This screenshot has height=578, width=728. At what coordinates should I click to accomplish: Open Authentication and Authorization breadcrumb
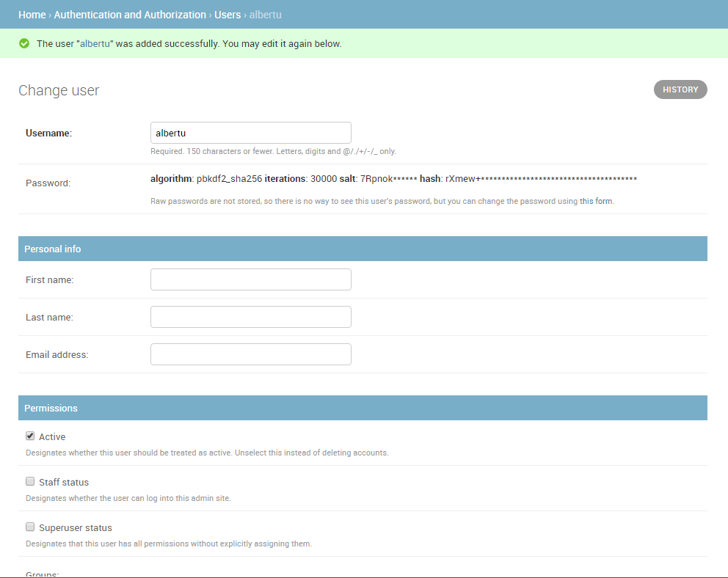coord(130,14)
